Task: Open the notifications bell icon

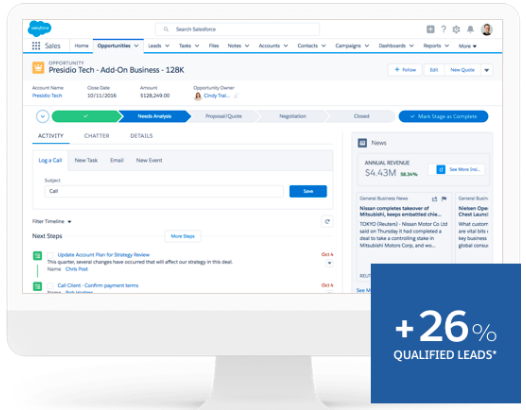Action: point(470,29)
